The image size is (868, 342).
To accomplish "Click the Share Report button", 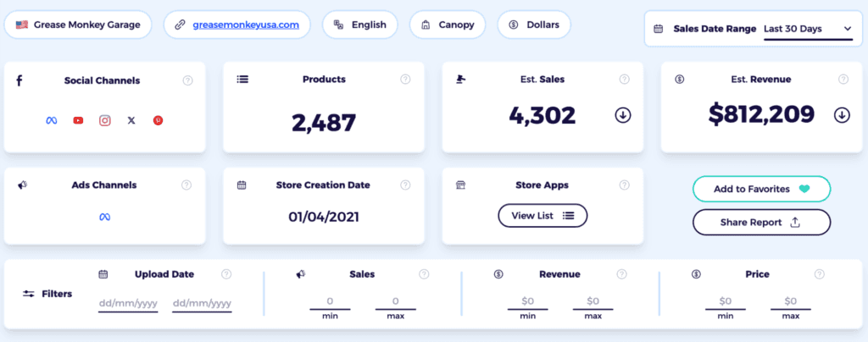I will [x=761, y=223].
